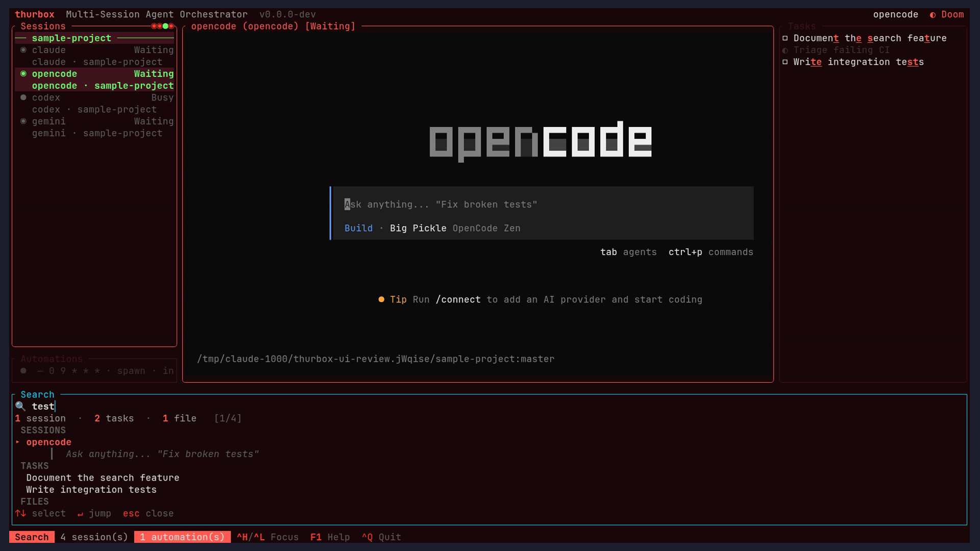Image resolution: width=980 pixels, height=551 pixels.
Task: Click the codex session busy dot
Action: tap(23, 97)
